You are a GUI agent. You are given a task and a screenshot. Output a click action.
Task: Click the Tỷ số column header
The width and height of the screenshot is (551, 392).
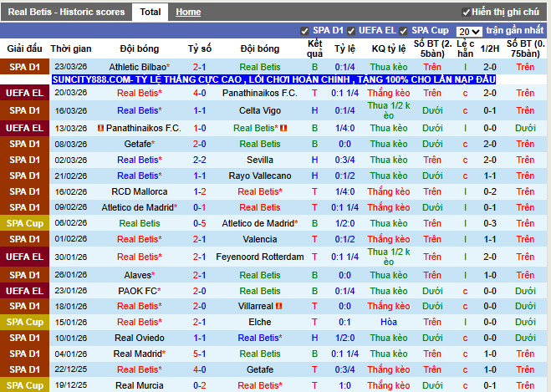point(199,48)
